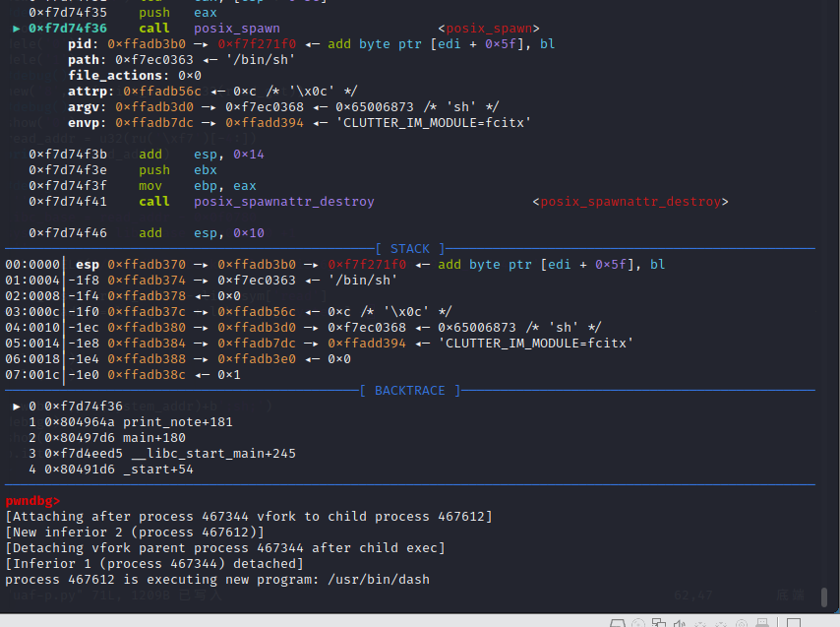Click the 'pid:' argument label
This screenshot has height=627, width=840.
click(x=83, y=44)
